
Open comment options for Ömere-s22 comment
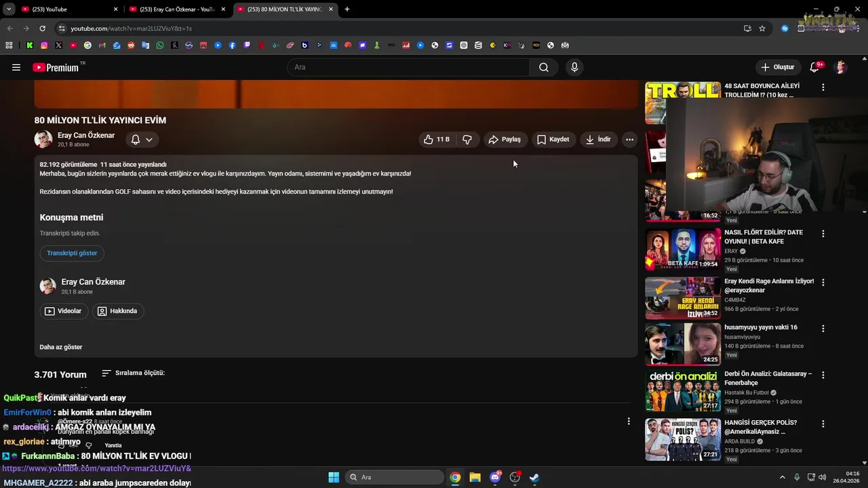tap(629, 421)
